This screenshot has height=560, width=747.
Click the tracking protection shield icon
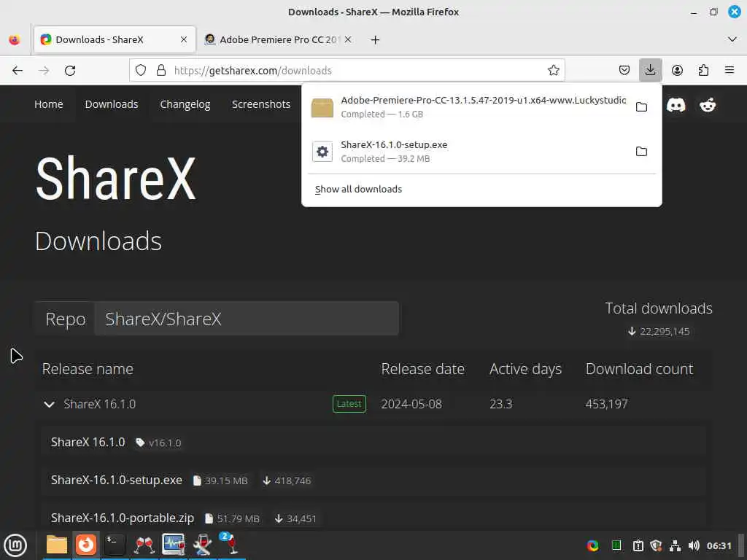141,71
